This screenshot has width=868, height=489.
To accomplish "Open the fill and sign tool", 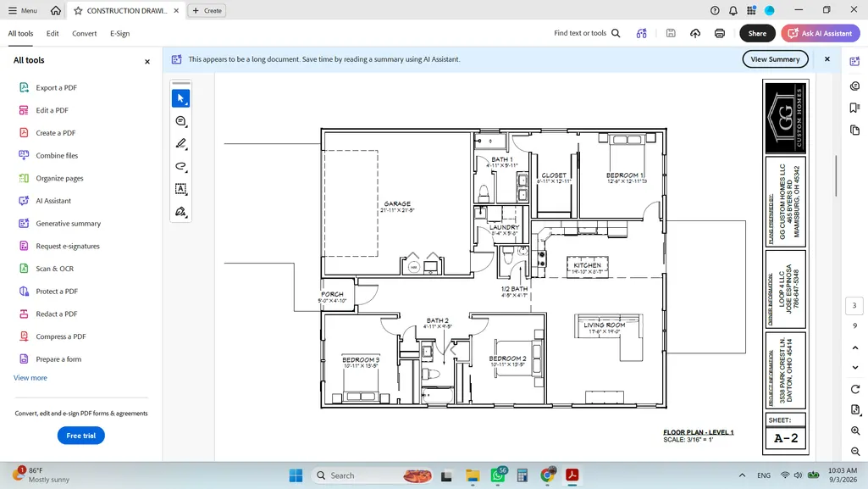I will click(x=180, y=212).
